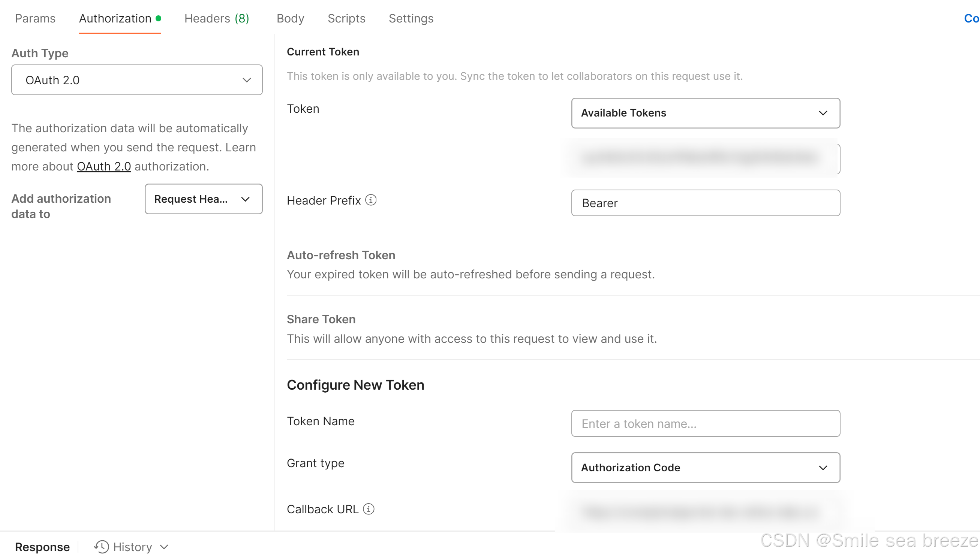Click the Enter a token name field
Viewport: 980px width, 556px height.
pyautogui.click(x=705, y=423)
